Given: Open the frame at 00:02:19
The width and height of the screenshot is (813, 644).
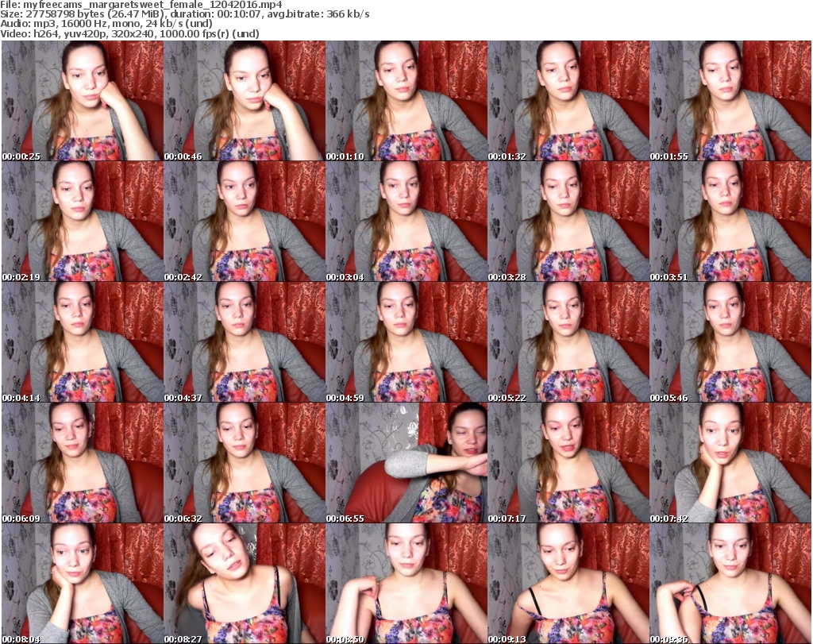Looking at the screenshot, I should (x=83, y=222).
